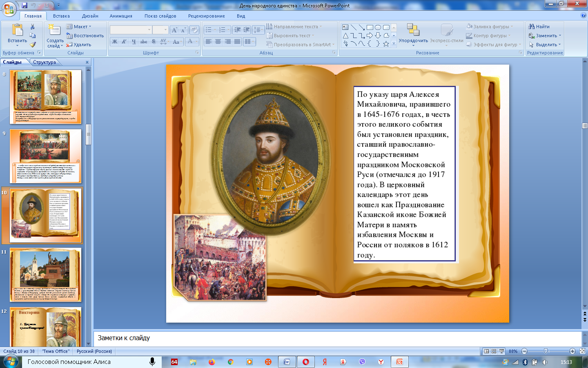Toggle bold (Ж) formatting
Image resolution: width=588 pixels, height=368 pixels.
(115, 42)
